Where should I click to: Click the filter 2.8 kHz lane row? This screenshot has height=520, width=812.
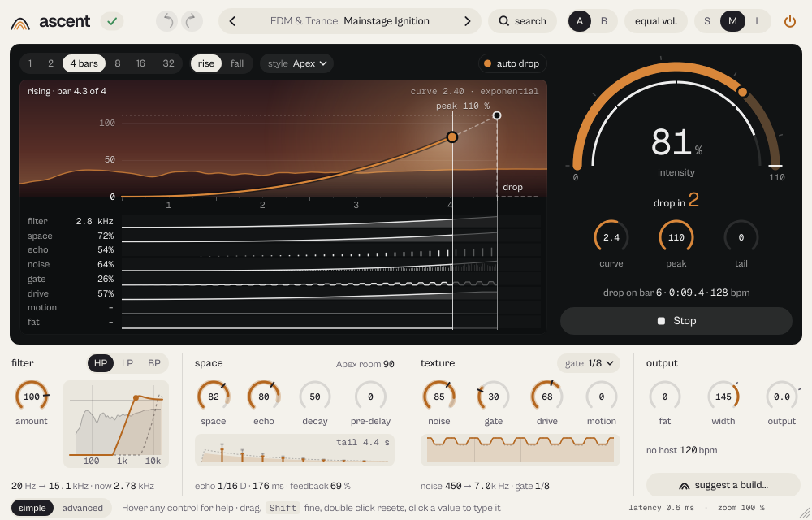coord(283,221)
